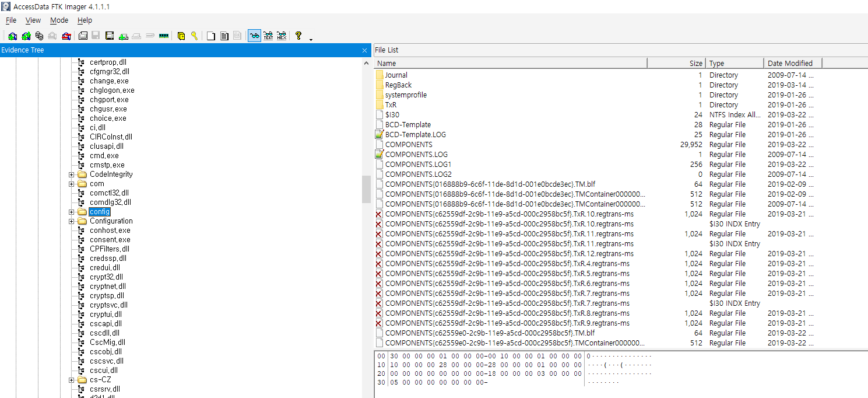
Task: Open the View menu
Action: (33, 20)
